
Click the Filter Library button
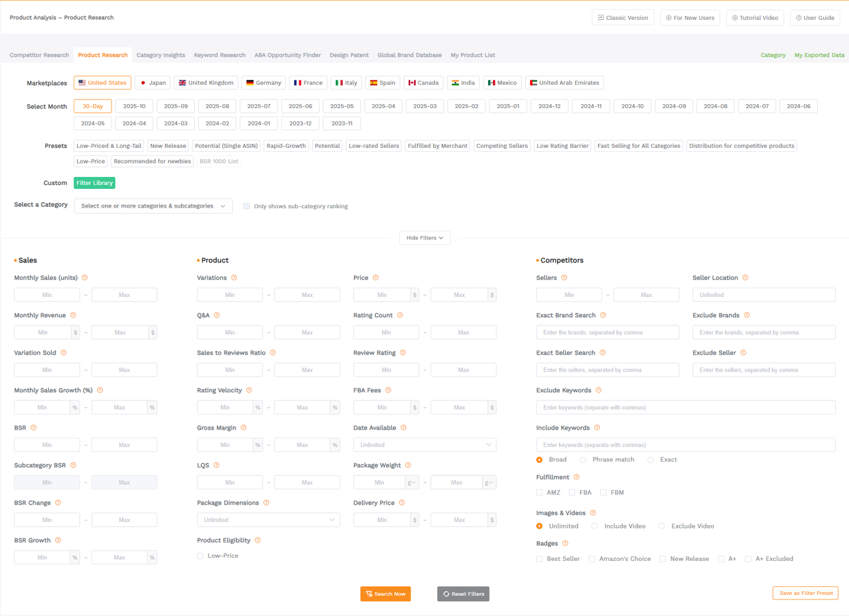point(94,182)
